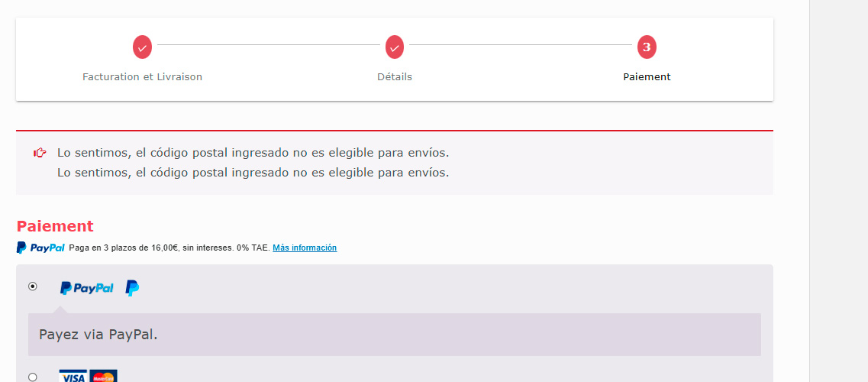Click the second 'Lo sentimos' error message line
The image size is (868, 382).
pos(253,172)
